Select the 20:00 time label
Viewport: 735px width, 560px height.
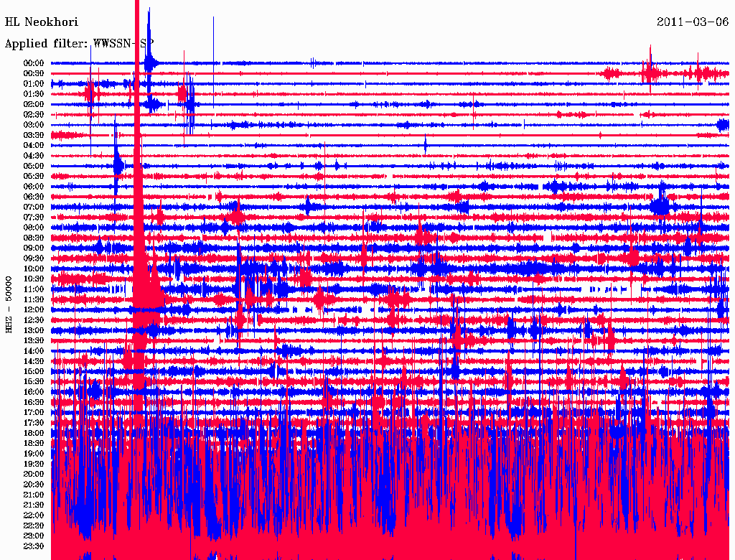(34, 475)
